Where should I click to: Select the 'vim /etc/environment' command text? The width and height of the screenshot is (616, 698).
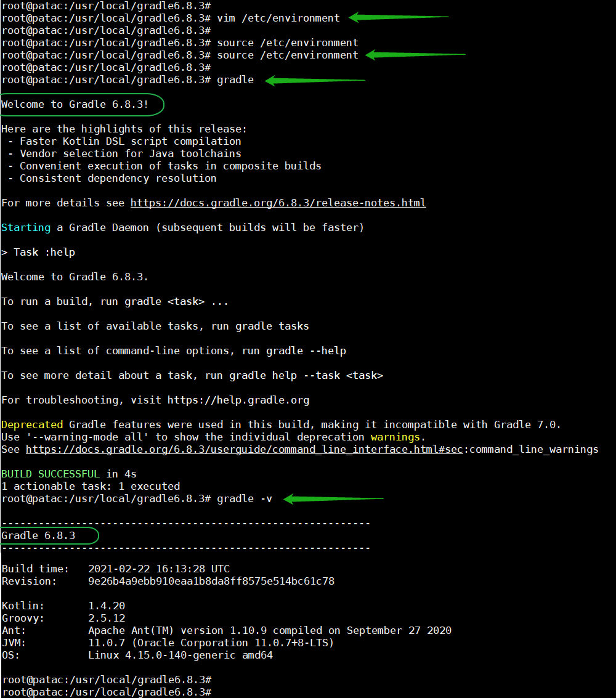point(278,18)
